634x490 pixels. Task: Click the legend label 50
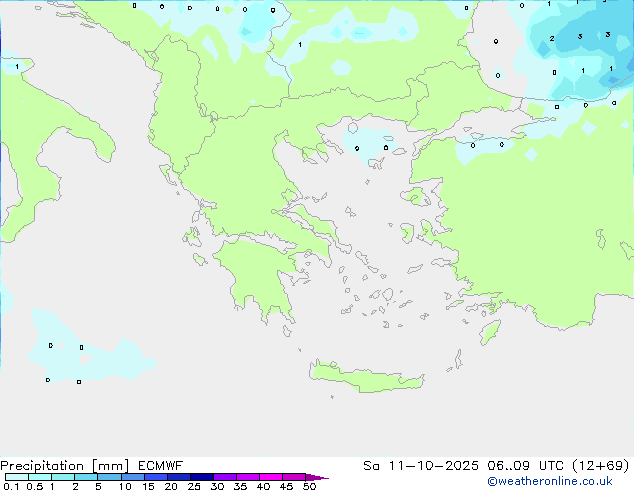tap(309, 486)
